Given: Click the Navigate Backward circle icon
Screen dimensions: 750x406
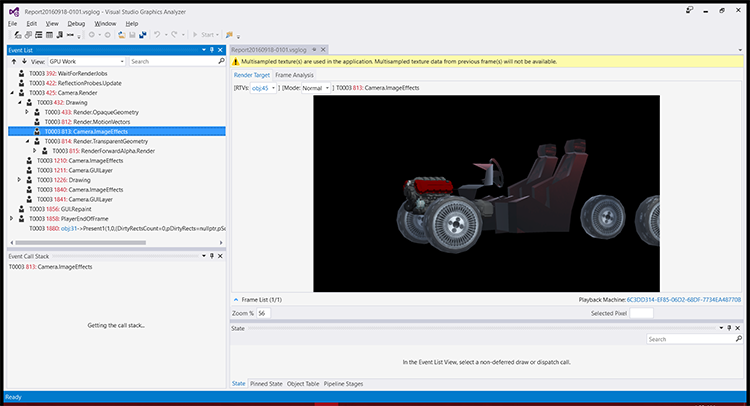Looking at the screenshot, I should [91, 35].
